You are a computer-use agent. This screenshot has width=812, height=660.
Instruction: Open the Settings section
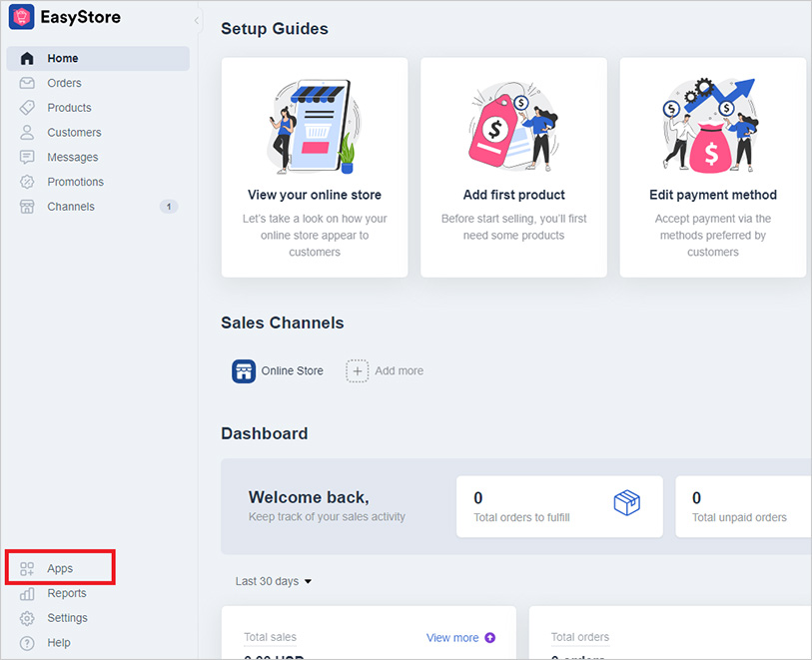click(x=69, y=618)
